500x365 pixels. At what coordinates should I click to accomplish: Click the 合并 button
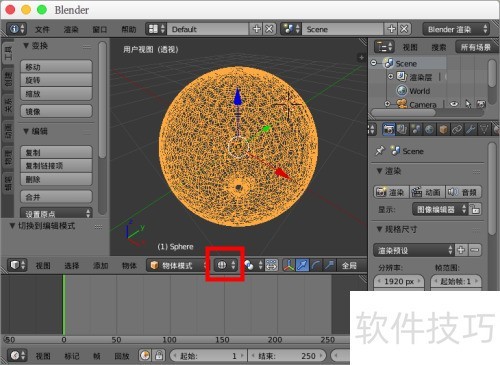pos(56,197)
